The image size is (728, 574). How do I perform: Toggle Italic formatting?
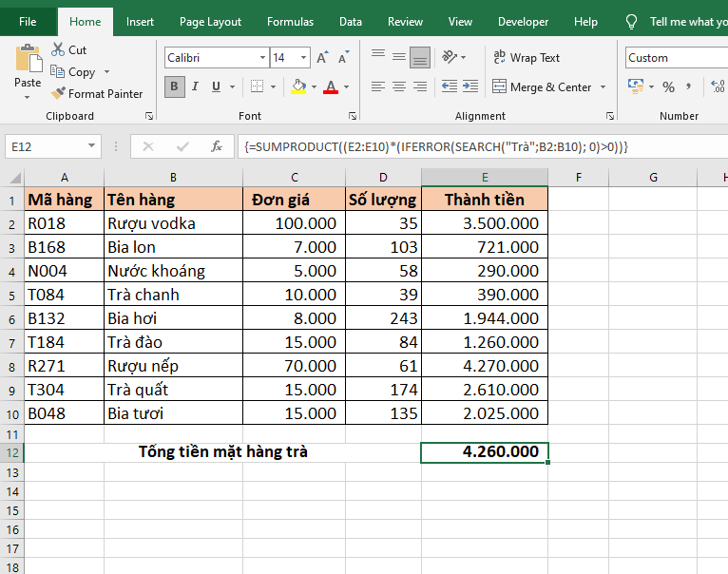coord(196,87)
